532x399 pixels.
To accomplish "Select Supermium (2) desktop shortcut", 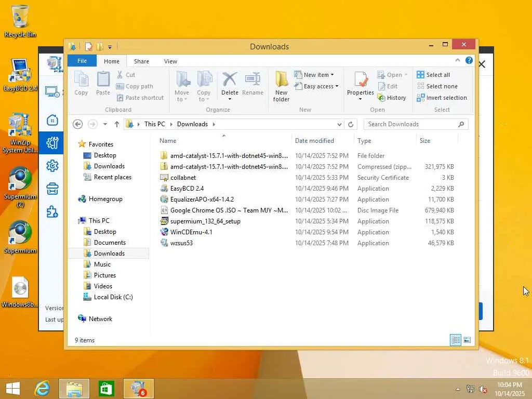I will 20,187.
